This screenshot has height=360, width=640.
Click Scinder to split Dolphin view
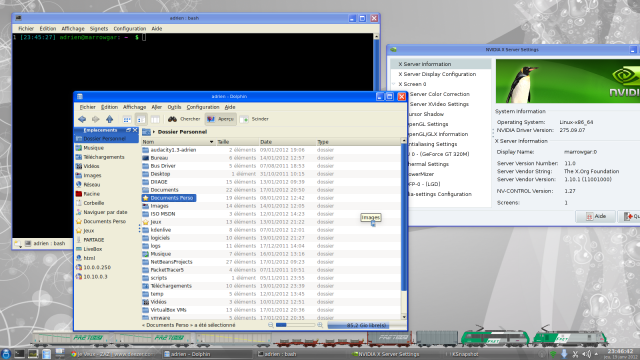tap(254, 119)
